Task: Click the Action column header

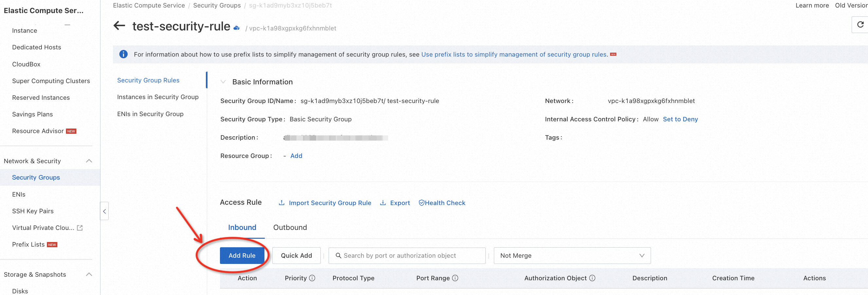Action: click(x=247, y=278)
